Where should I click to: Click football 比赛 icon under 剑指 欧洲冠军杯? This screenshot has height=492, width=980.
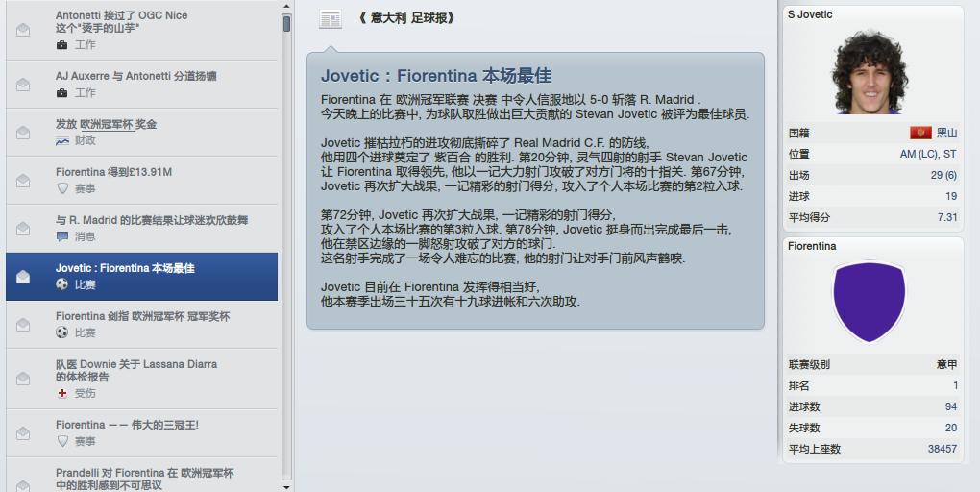61,332
